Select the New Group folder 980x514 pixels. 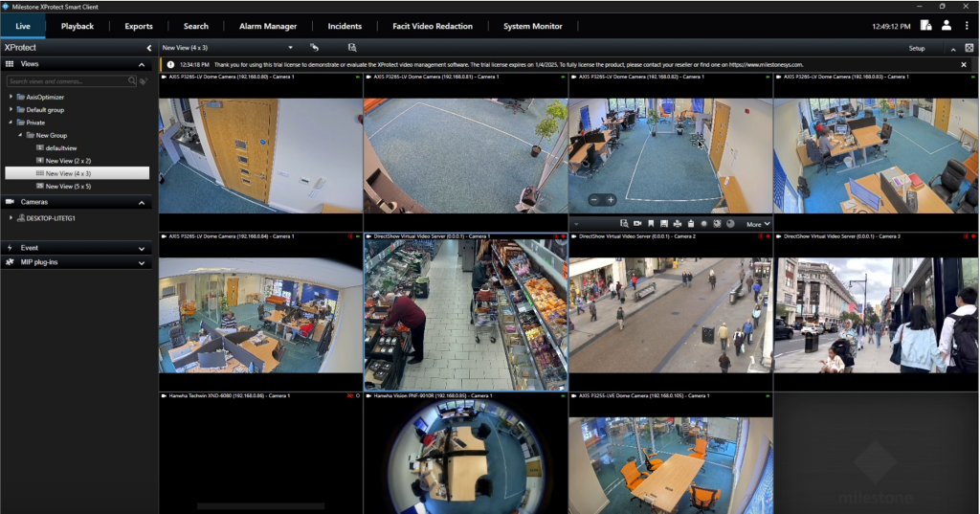[x=52, y=135]
